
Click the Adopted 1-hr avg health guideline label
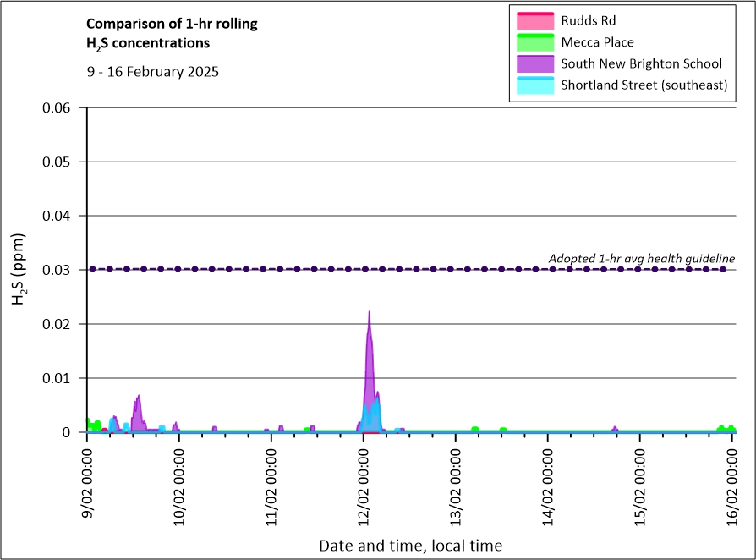[x=641, y=258]
